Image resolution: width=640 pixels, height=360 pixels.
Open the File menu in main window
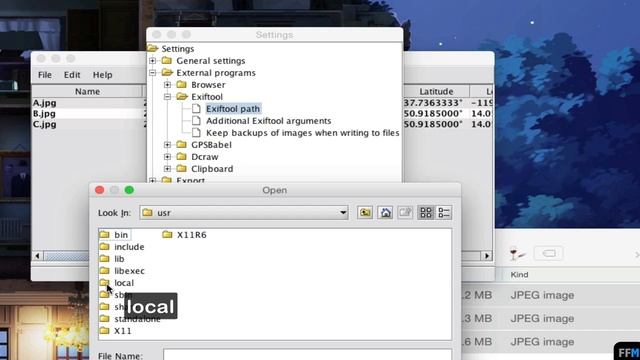(45, 75)
